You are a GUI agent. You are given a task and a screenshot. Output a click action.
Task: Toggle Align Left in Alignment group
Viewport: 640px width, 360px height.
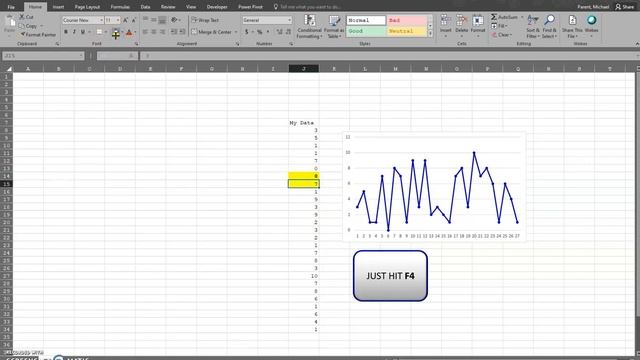145,32
